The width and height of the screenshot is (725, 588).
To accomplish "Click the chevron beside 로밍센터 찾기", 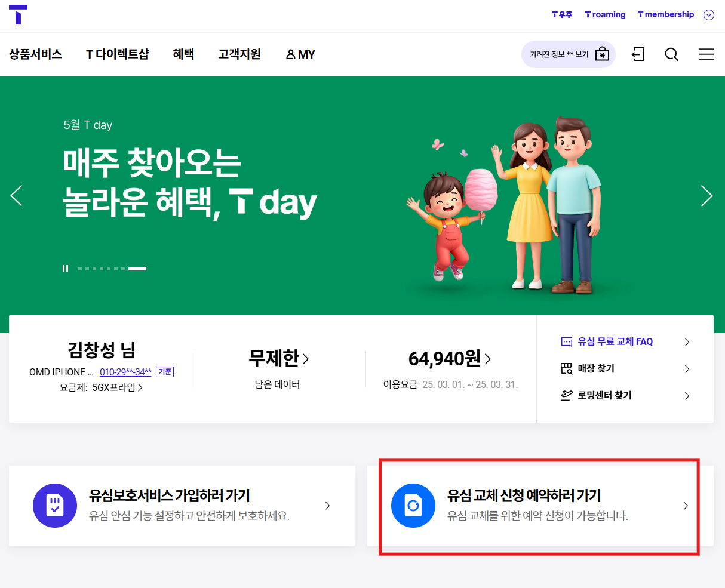I will coord(687,396).
